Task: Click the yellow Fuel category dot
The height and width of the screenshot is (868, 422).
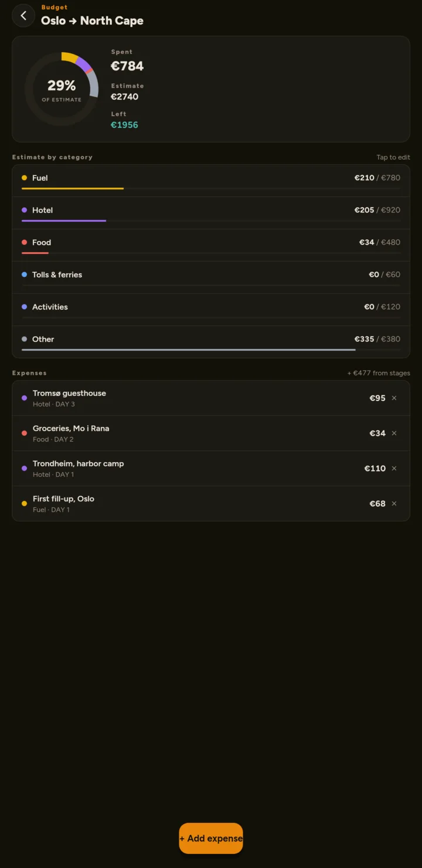Action: 24,178
